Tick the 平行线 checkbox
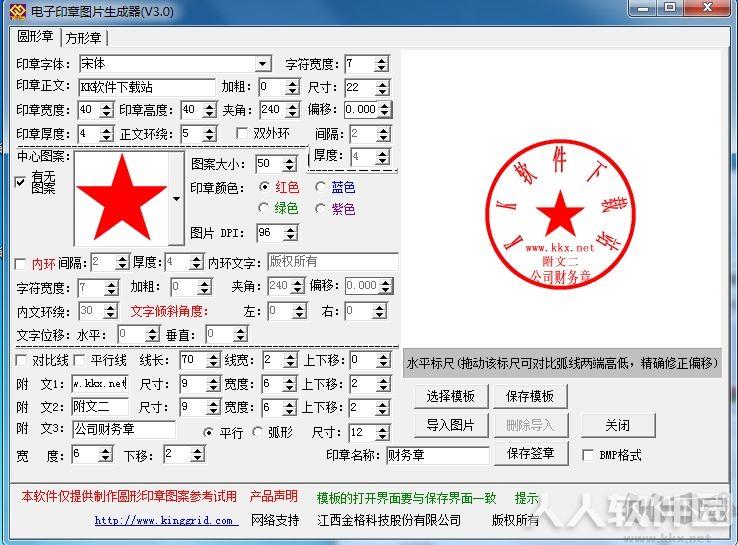The width and height of the screenshot is (738, 545). 80,361
